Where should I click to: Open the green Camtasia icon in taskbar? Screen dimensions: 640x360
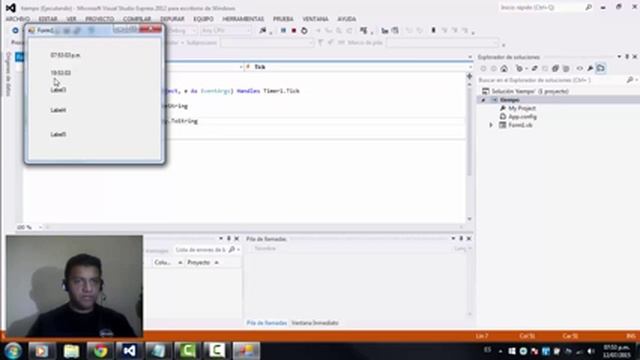pyautogui.click(x=187, y=351)
